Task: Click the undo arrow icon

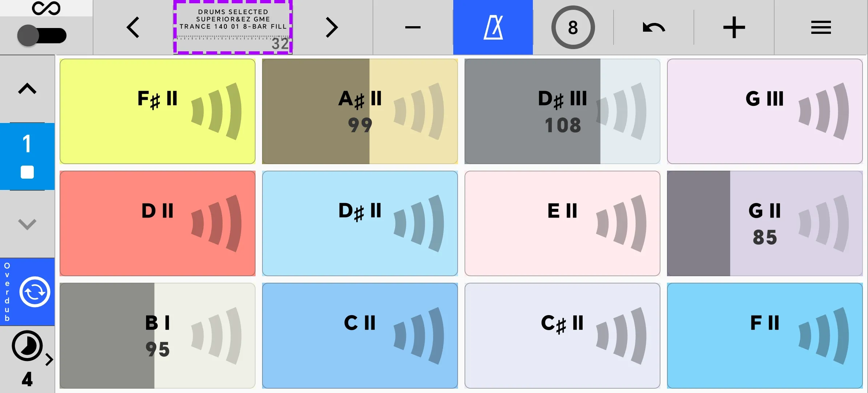Action: [654, 28]
